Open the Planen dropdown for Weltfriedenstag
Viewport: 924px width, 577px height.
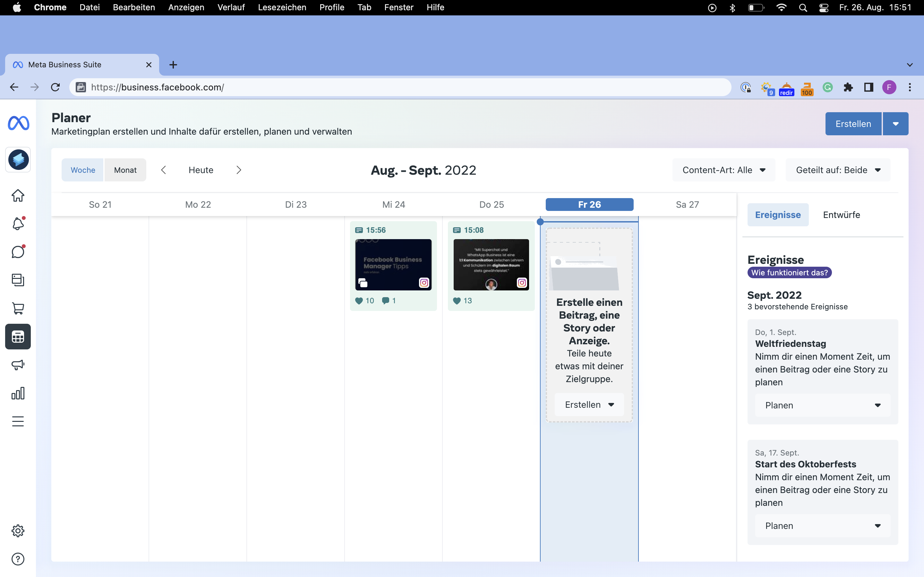click(822, 405)
